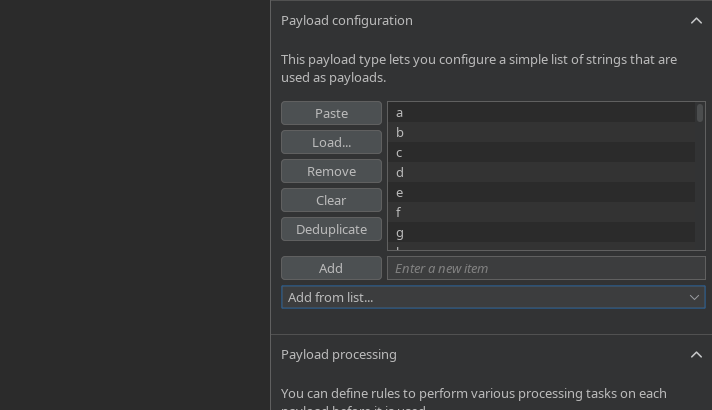The image size is (712, 410).
Task: Click the Paste button
Action: click(x=331, y=113)
